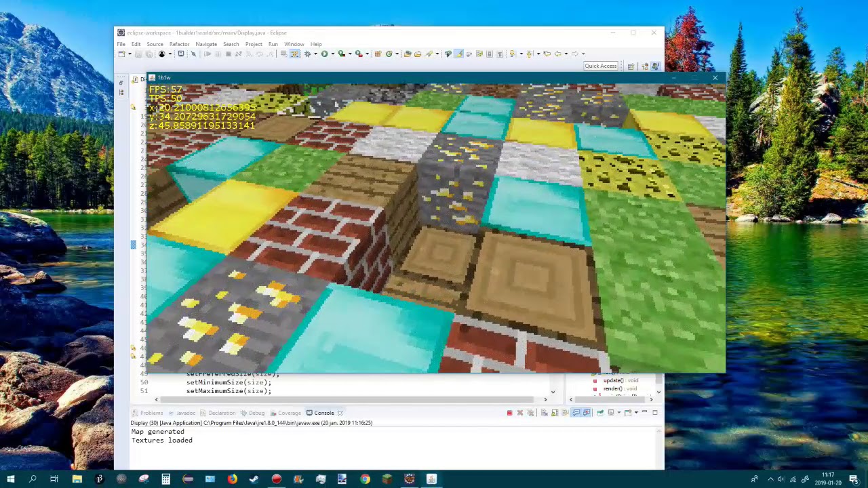Click the Clear Console icon
Screen dimensions: 868x488
pyautogui.click(x=544, y=413)
